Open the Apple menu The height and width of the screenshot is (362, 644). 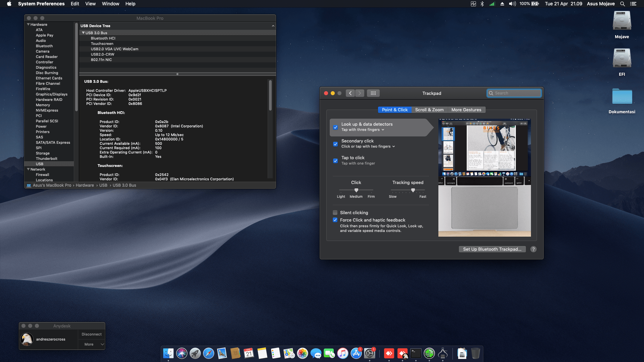pos(9,4)
